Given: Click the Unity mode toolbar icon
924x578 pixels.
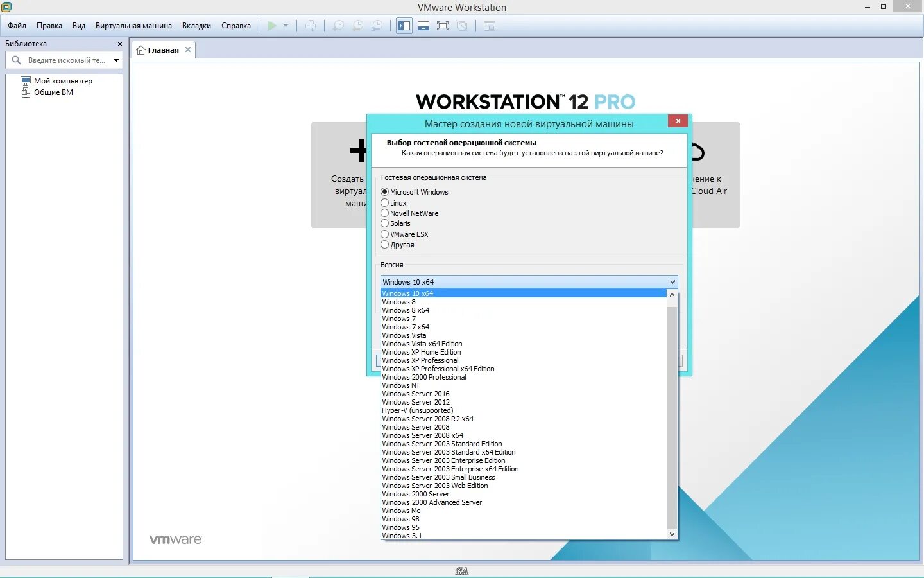Looking at the screenshot, I should tap(463, 26).
